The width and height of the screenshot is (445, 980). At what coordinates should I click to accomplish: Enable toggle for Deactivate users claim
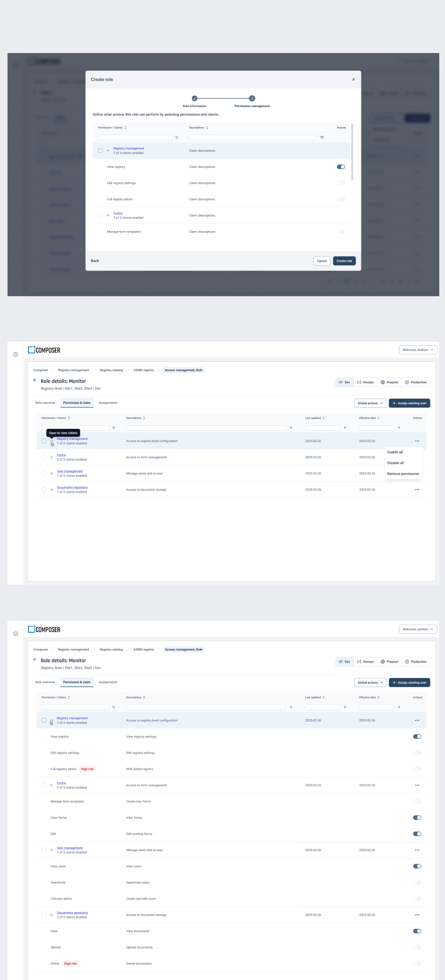click(417, 883)
